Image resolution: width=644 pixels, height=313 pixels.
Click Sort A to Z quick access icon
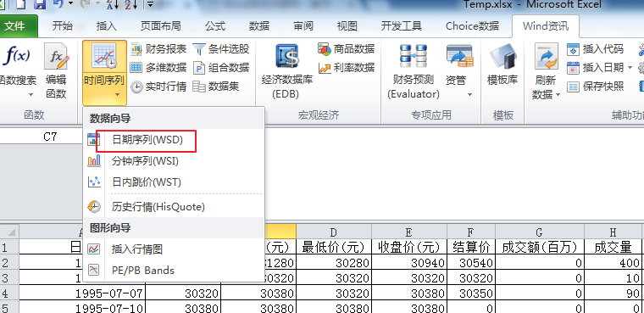tap(112, 4)
